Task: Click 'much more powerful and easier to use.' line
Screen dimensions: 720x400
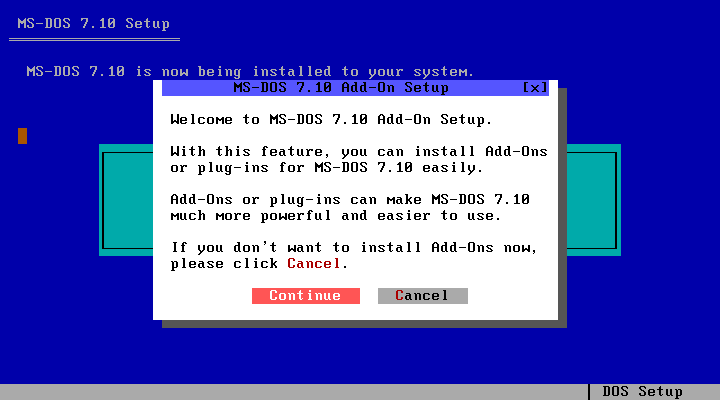Action: (335, 216)
